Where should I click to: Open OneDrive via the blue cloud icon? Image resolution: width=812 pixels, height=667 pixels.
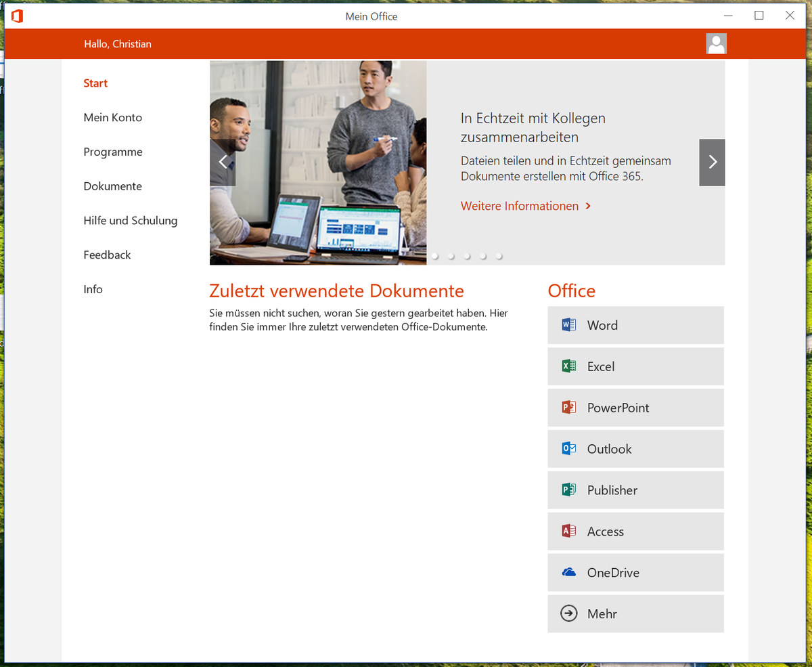pos(569,573)
